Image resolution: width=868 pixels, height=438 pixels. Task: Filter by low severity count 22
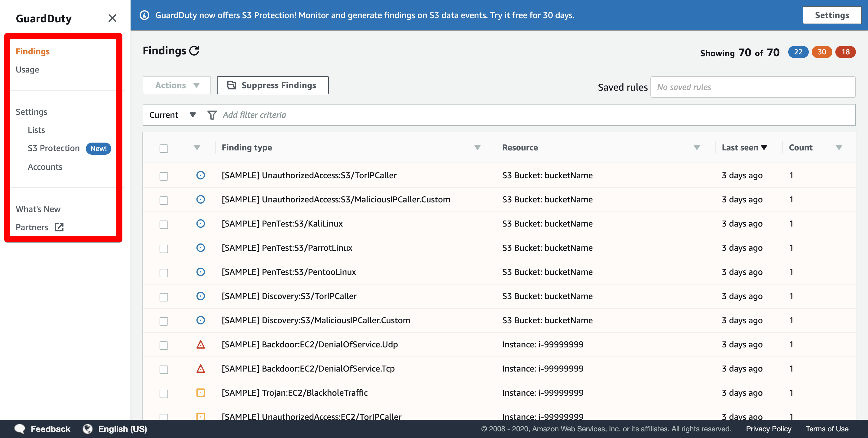(798, 52)
